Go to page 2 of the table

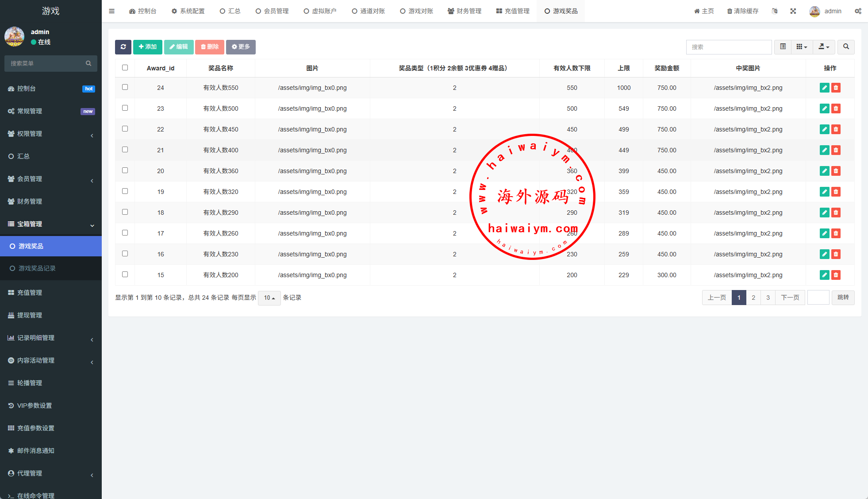pos(753,298)
